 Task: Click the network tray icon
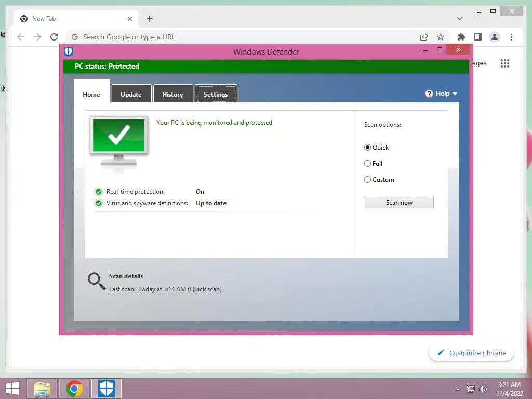click(471, 389)
